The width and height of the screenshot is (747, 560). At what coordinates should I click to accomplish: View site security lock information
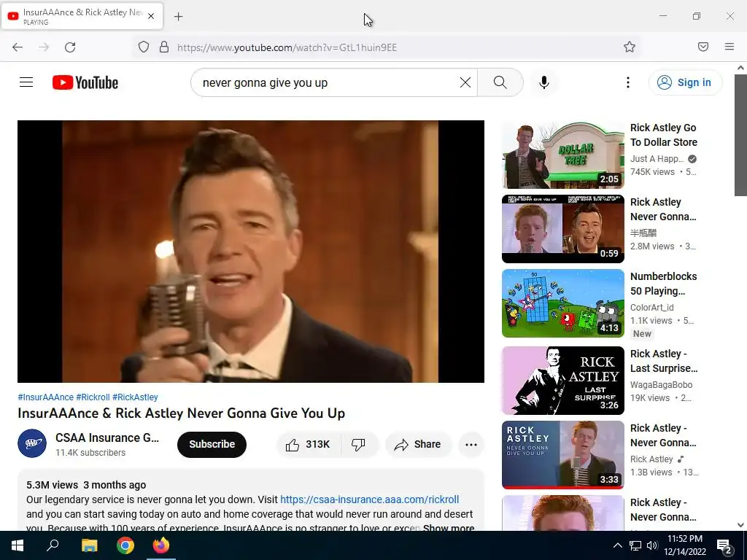click(x=164, y=47)
